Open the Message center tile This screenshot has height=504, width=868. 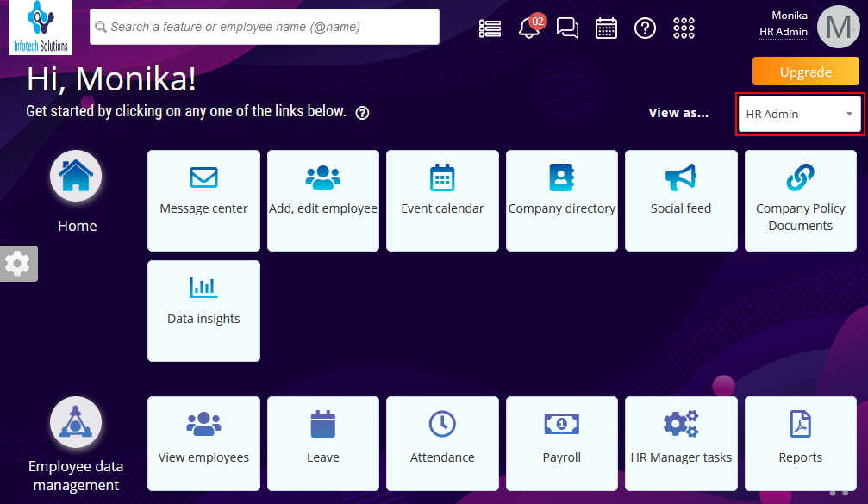point(203,200)
